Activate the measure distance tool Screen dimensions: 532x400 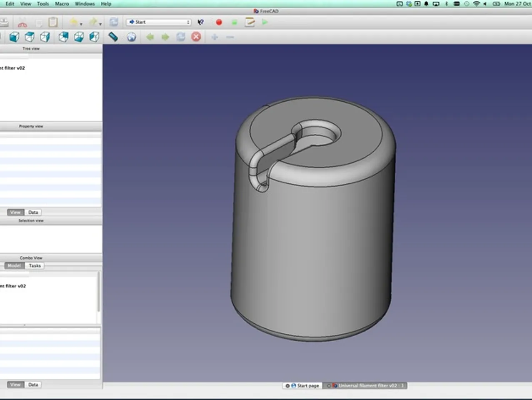pyautogui.click(x=113, y=37)
